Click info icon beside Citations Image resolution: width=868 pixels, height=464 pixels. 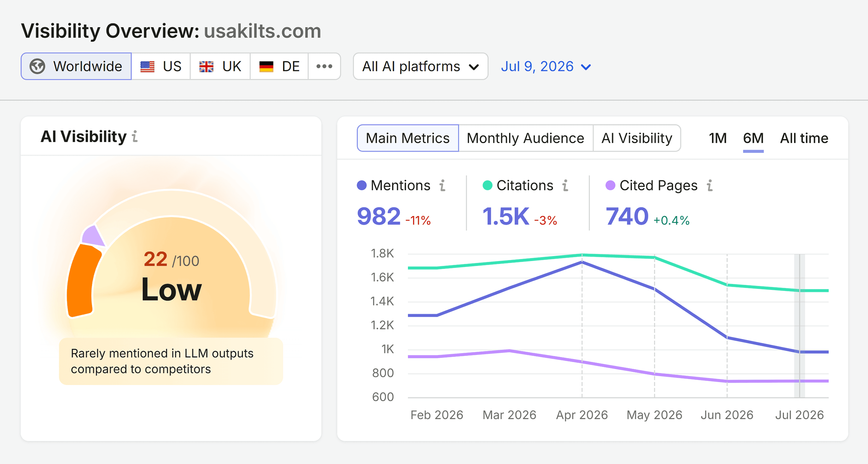[x=565, y=186]
